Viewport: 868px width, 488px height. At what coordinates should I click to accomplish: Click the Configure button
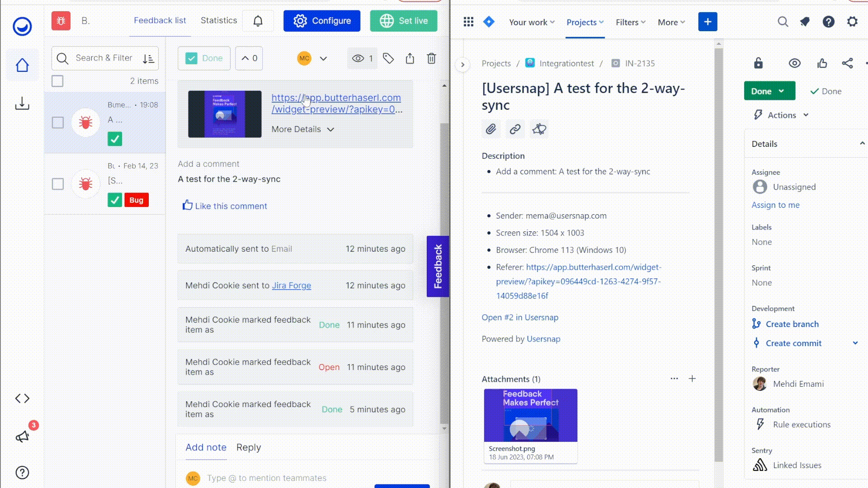(322, 21)
